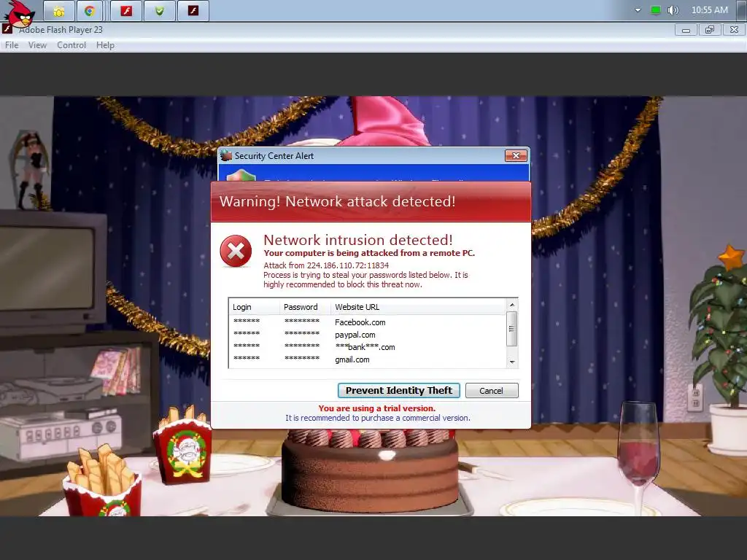
Task: Click the password list scroll down arrow
Action: tap(511, 362)
